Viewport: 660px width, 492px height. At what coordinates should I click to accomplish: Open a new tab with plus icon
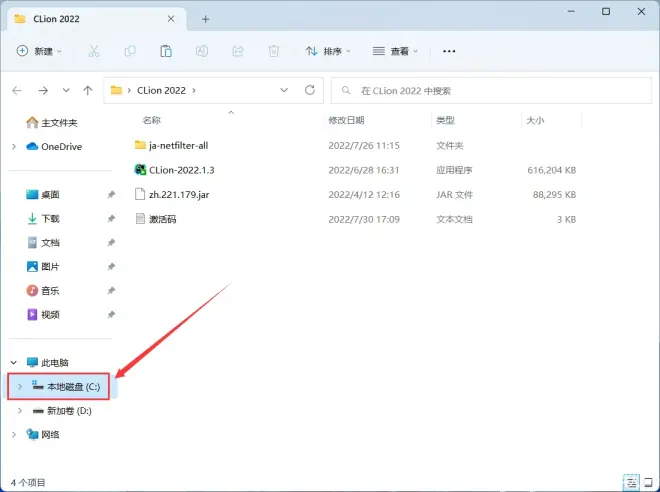[205, 19]
